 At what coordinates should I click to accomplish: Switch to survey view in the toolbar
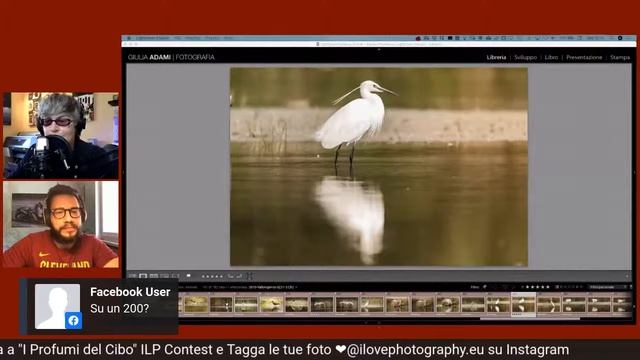click(164, 276)
